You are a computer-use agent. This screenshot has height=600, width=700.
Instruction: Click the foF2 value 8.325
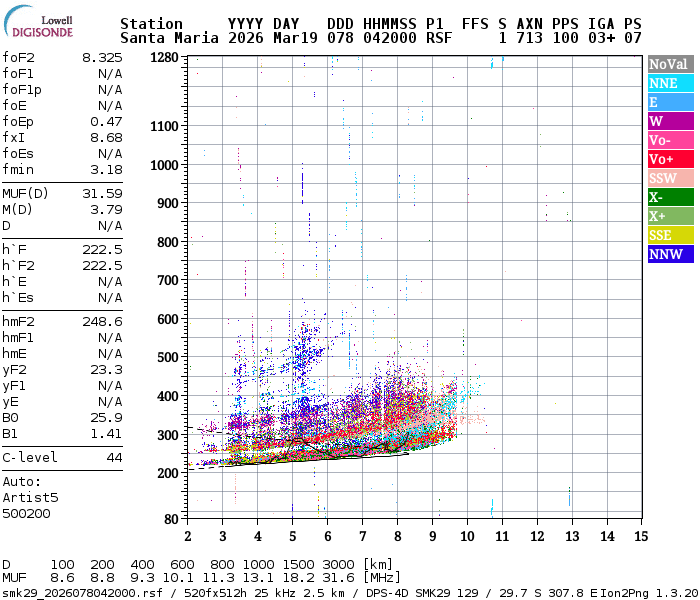tap(102, 58)
